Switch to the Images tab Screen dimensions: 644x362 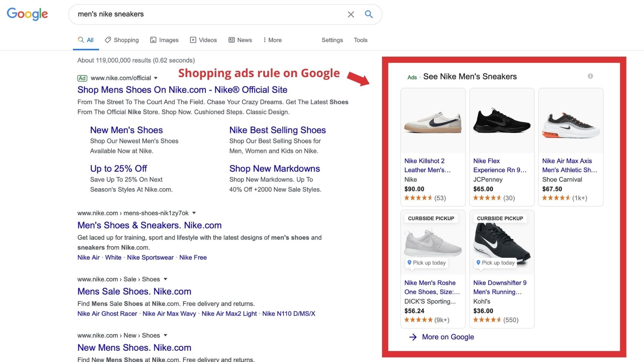click(164, 40)
